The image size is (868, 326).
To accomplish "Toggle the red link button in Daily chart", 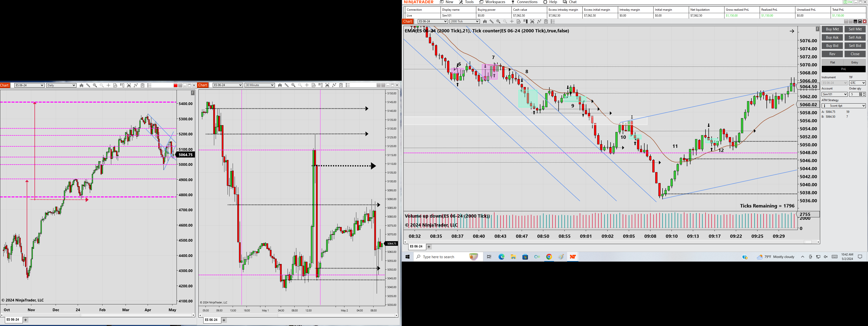I will coord(176,85).
